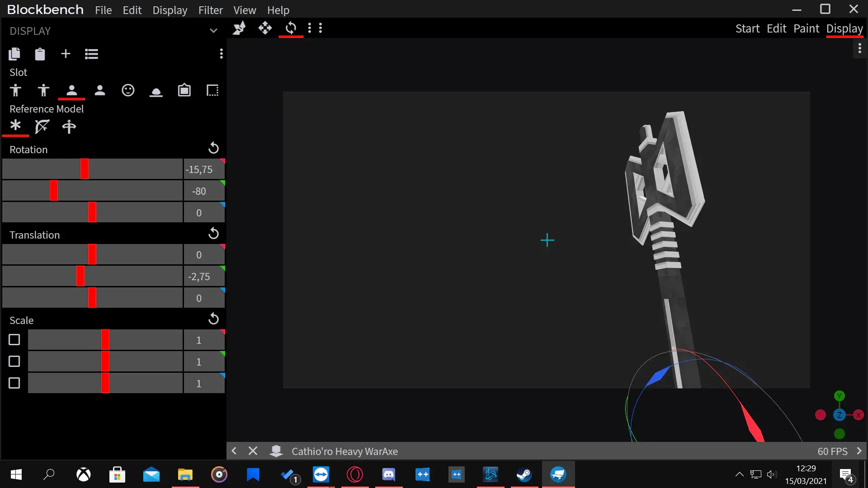868x488 pixels.
Task: Adjust the -2,75 translation Y slider
Action: (x=92, y=276)
